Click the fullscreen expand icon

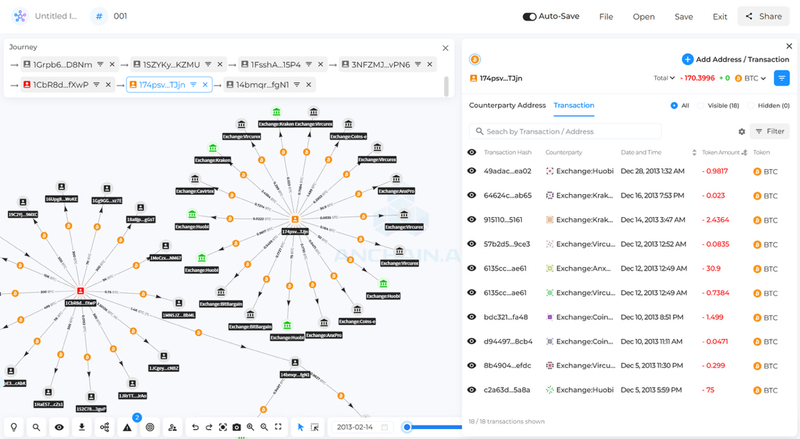pyautogui.click(x=278, y=427)
